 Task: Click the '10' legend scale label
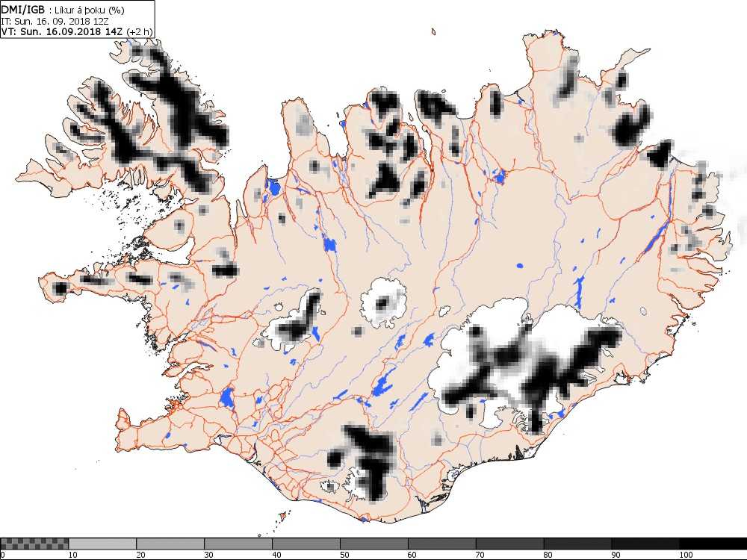[x=73, y=555]
